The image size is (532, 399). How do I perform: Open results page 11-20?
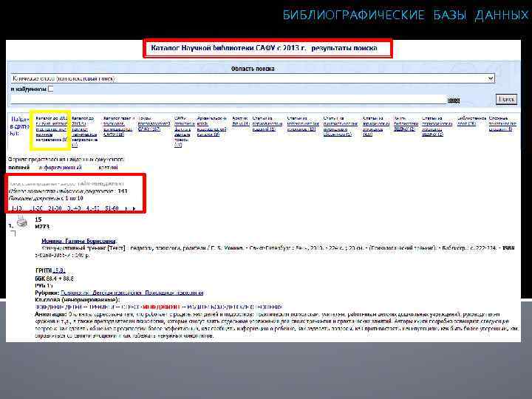click(x=37, y=208)
